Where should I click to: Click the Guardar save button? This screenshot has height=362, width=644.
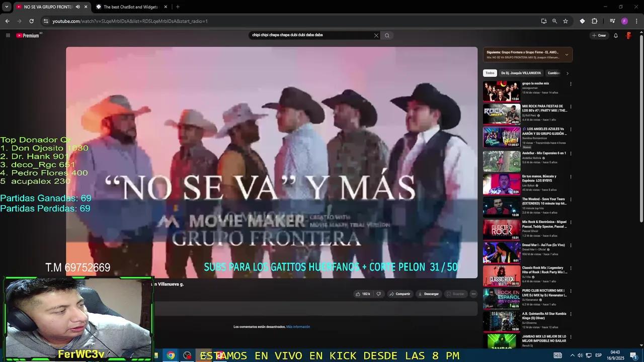[x=456, y=294]
